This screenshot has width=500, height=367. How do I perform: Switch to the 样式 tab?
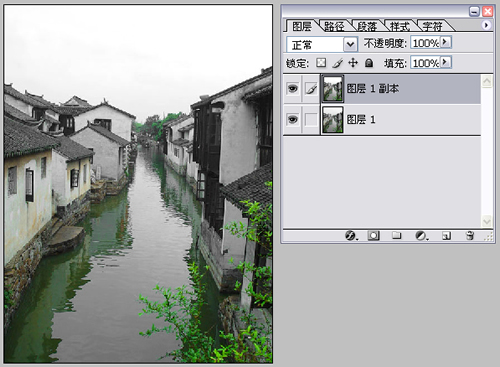pyautogui.click(x=400, y=26)
